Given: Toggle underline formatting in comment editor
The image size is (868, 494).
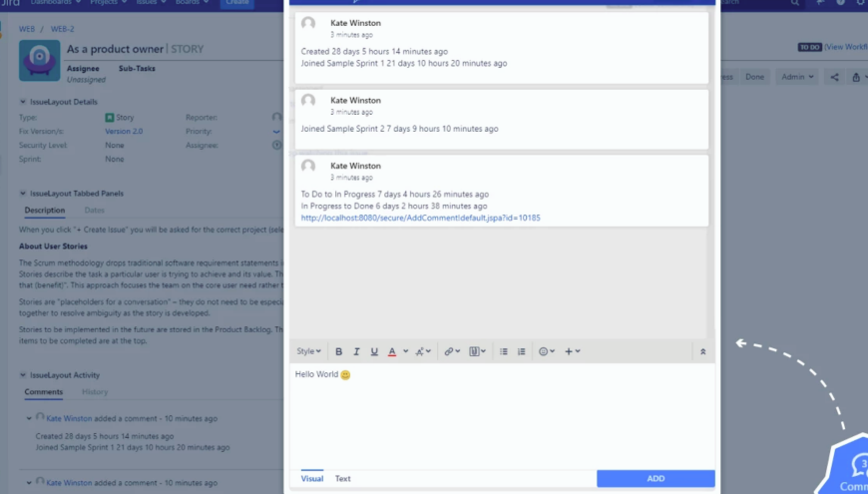Looking at the screenshot, I should click(x=374, y=351).
